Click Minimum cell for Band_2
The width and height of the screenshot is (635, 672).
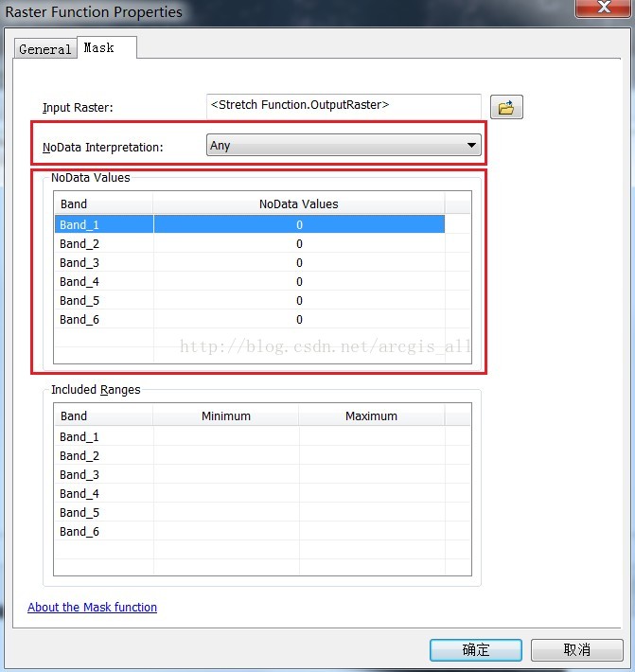click(226, 455)
